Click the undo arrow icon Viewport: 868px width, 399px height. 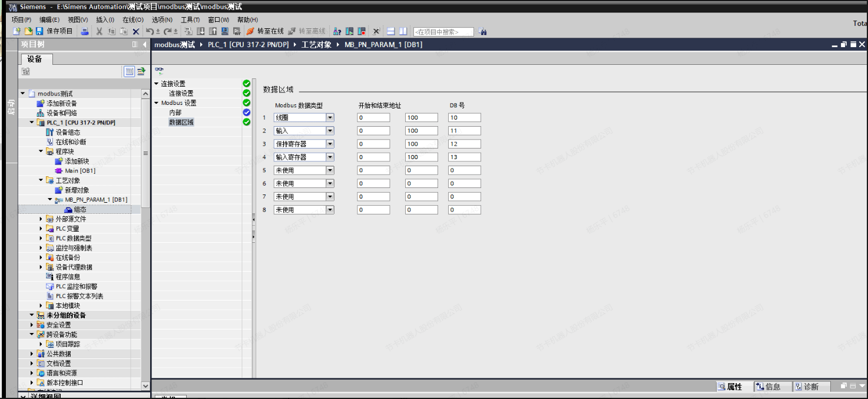(150, 31)
